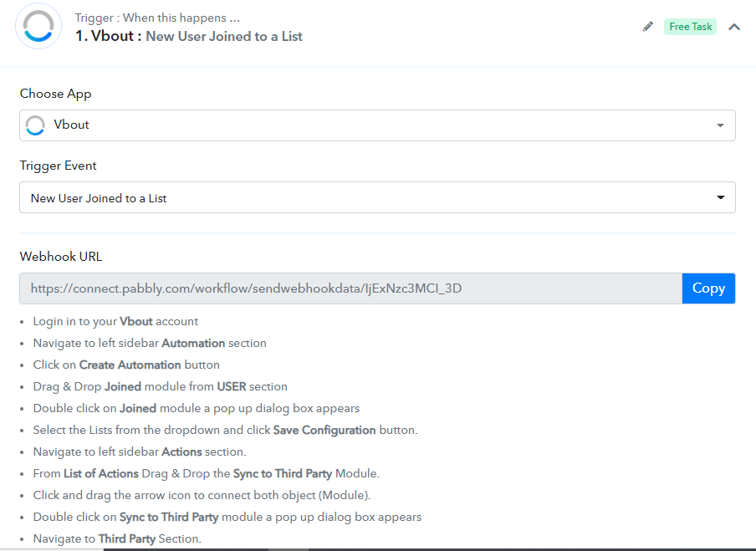
Task: Click the 'Webhook URL' label
Action: point(61,257)
